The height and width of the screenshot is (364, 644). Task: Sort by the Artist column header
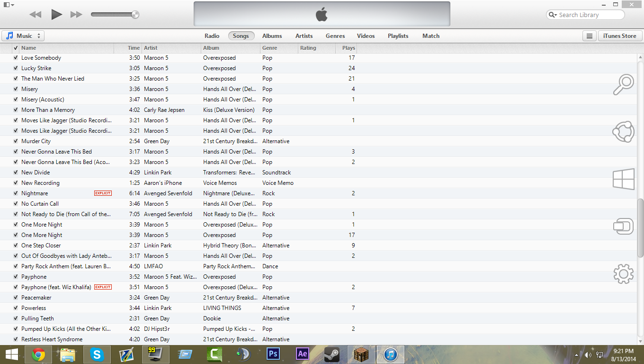[x=171, y=48]
